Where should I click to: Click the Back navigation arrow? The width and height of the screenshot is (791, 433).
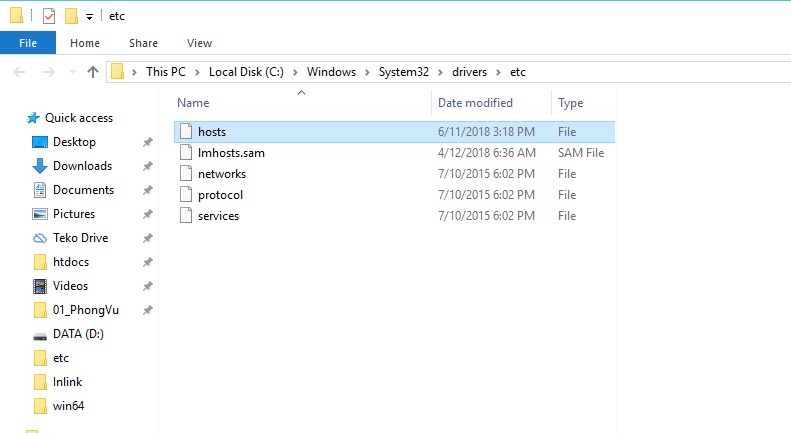click(21, 72)
